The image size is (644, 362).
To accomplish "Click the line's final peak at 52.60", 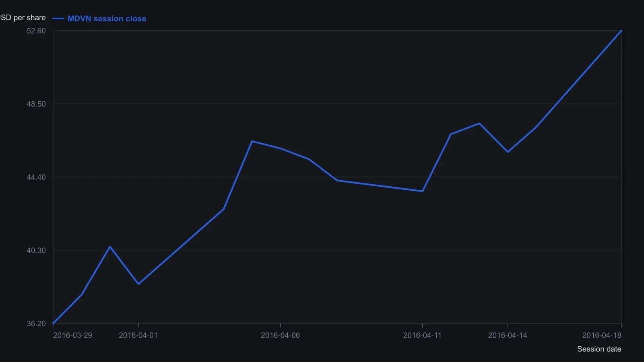I will coord(621,31).
